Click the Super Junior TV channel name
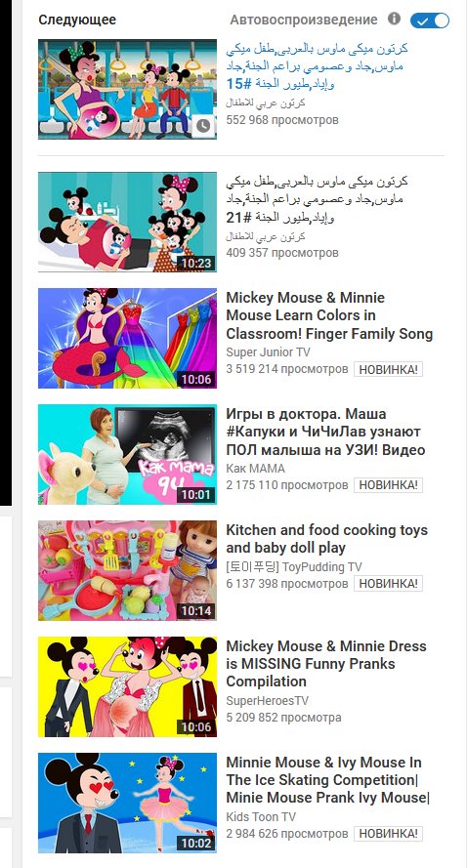467x868 pixels. tap(268, 352)
